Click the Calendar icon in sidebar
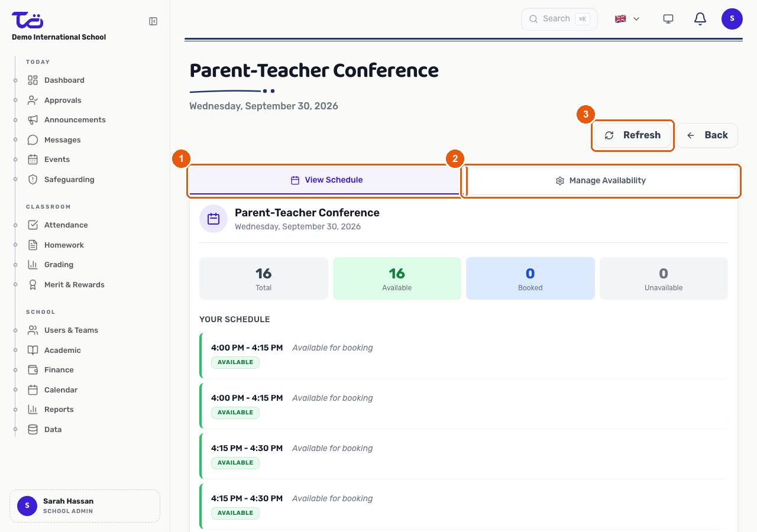 click(x=33, y=390)
